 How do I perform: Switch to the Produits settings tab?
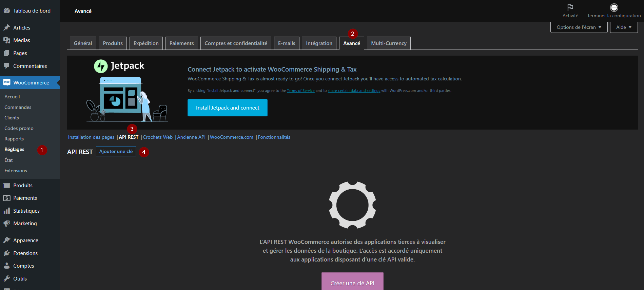coord(113,43)
